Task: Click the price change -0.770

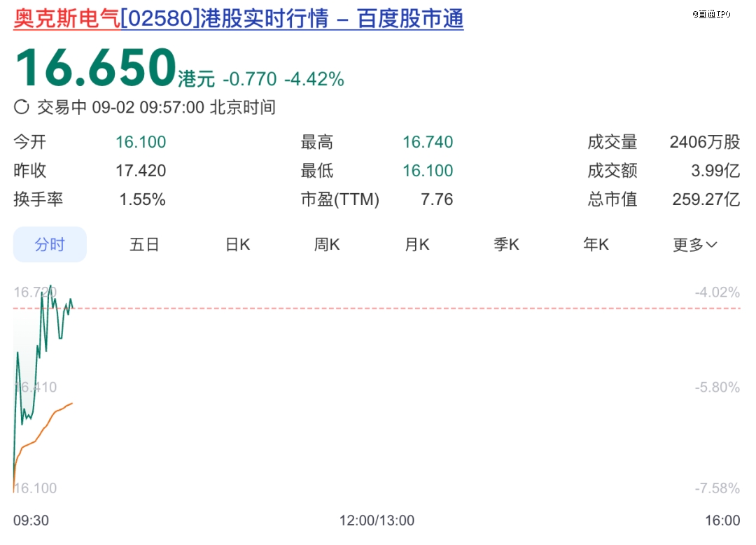Action: click(250, 79)
